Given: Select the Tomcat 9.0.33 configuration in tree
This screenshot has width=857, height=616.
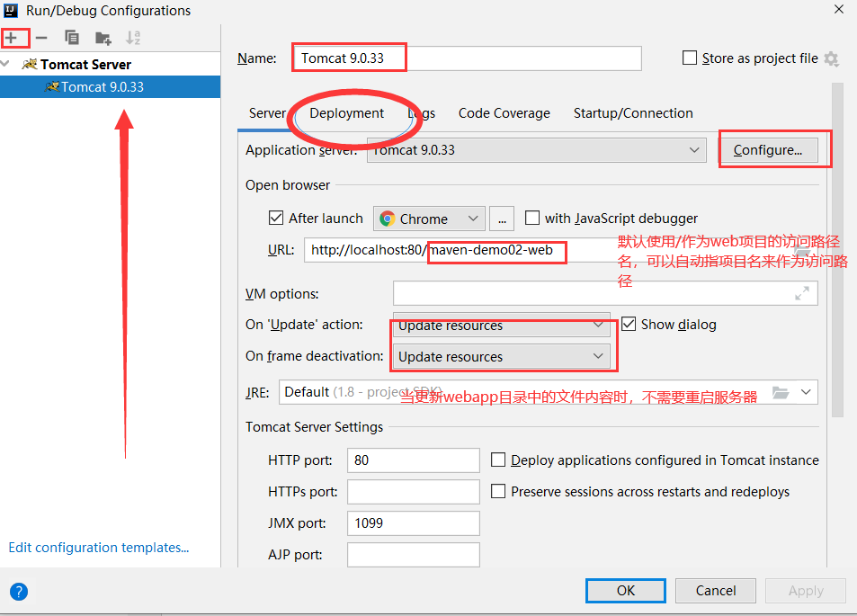Looking at the screenshot, I should [110, 87].
